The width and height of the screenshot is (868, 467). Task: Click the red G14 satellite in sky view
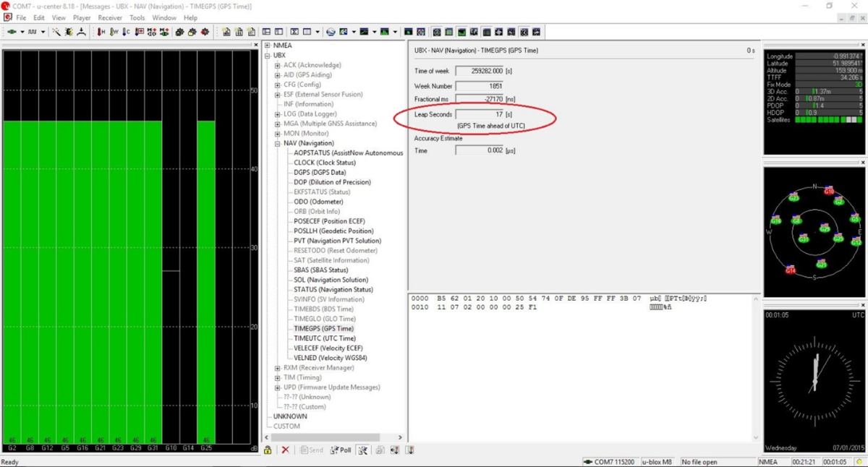(791, 270)
